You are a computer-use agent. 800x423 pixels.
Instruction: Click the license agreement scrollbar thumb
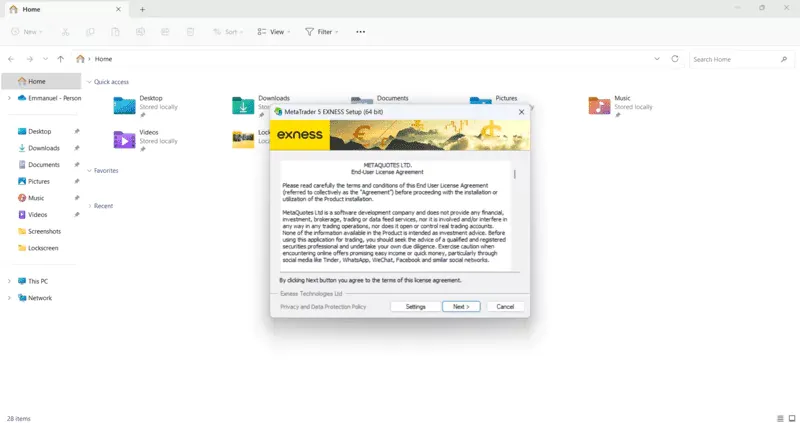point(514,174)
